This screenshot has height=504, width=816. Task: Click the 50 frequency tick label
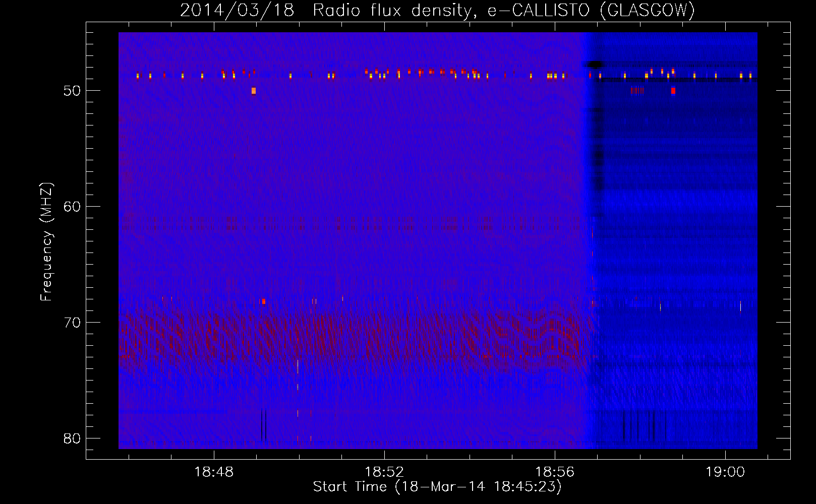(72, 91)
